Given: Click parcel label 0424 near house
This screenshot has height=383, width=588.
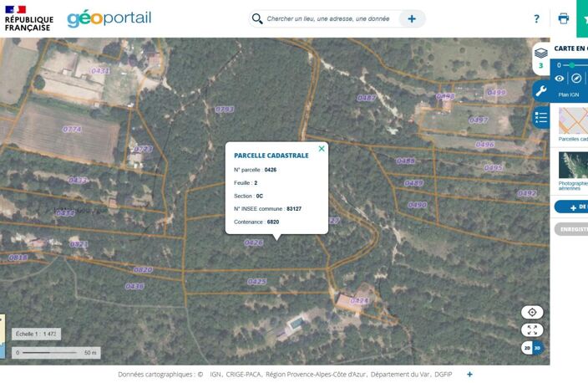Looking at the screenshot, I should pos(359,300).
